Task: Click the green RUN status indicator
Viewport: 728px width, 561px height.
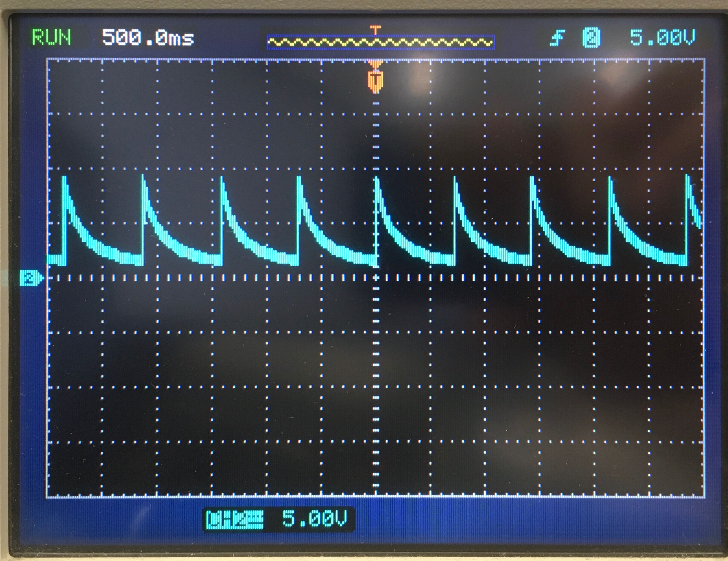Action: point(51,37)
